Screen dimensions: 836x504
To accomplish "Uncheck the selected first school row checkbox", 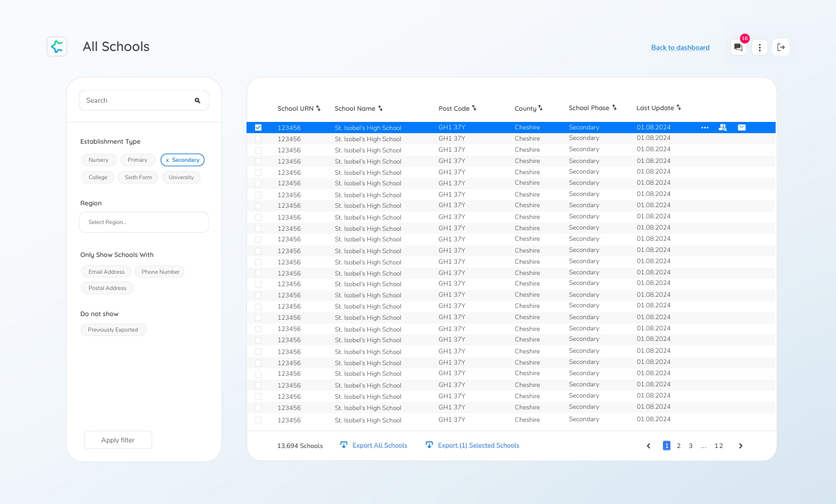I will pyautogui.click(x=258, y=128).
